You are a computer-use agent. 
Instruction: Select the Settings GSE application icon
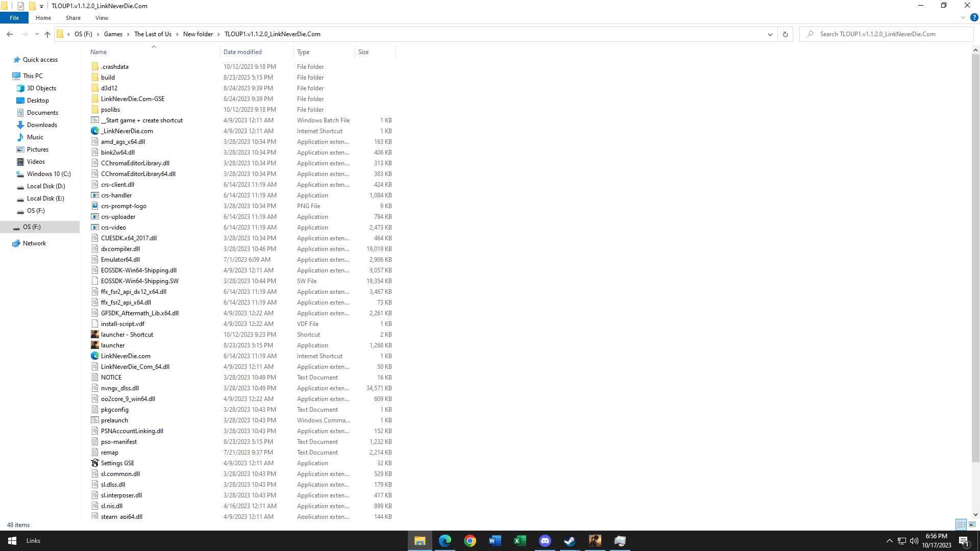95,463
